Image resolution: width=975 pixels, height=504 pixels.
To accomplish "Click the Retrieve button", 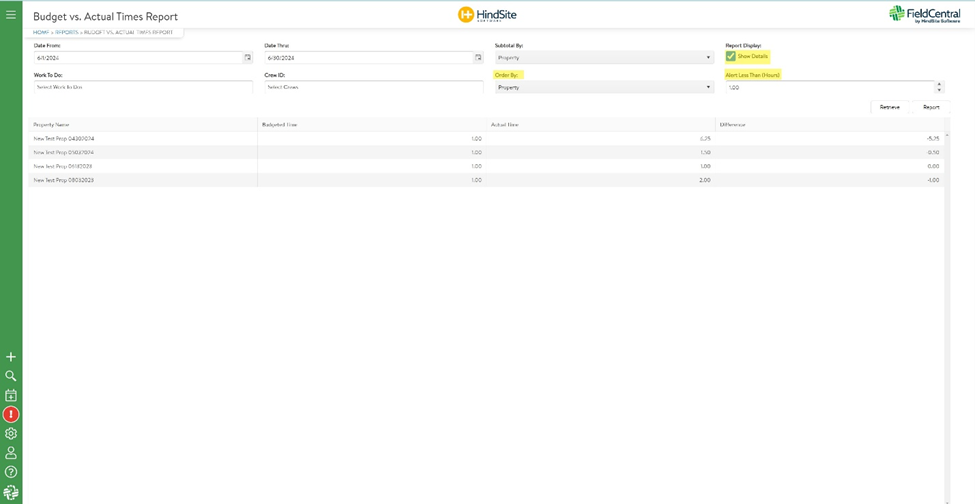I will pyautogui.click(x=889, y=107).
